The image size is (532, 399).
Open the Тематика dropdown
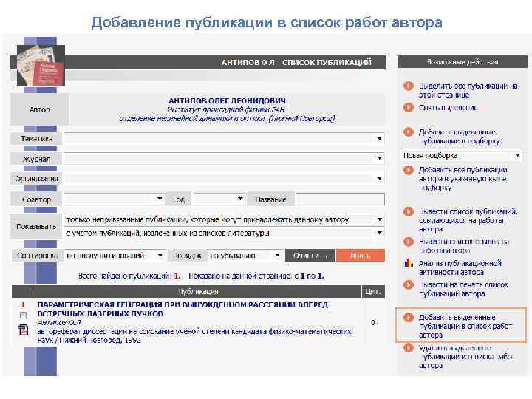(x=225, y=138)
